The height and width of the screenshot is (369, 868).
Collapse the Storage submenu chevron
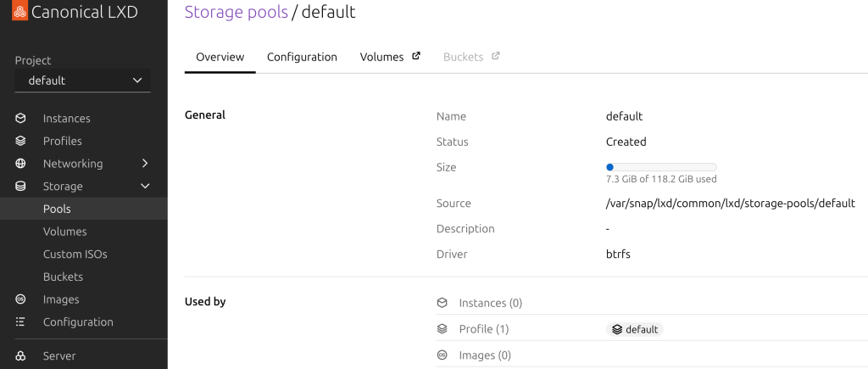pyautogui.click(x=145, y=187)
